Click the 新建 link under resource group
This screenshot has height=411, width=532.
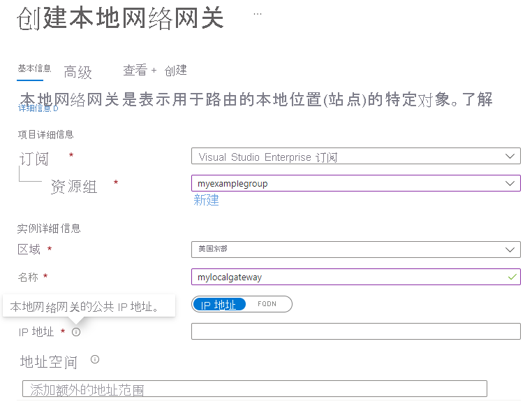(x=206, y=200)
